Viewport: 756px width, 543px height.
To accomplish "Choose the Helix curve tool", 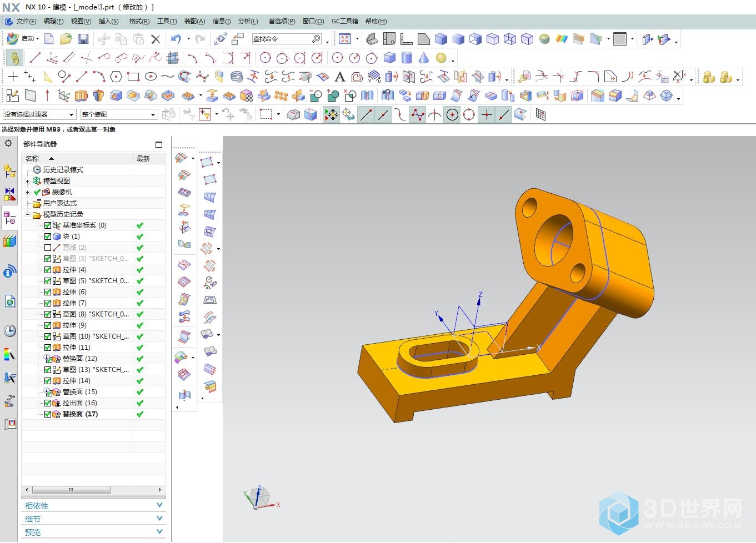I will point(237,77).
